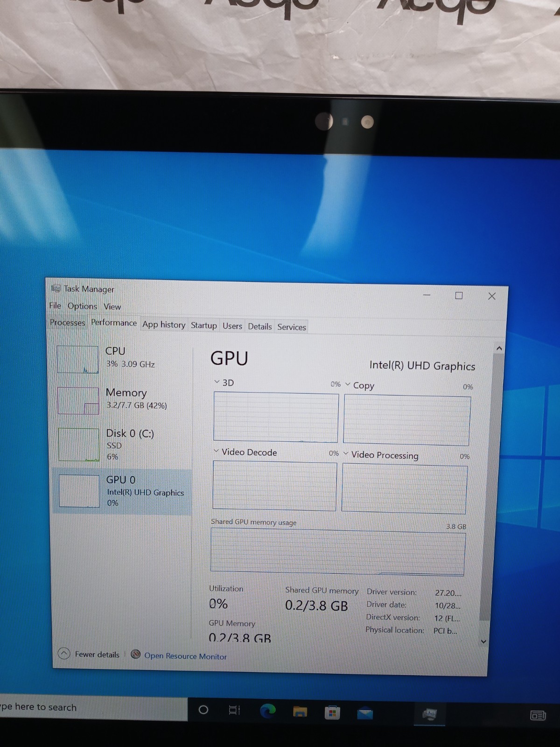
Task: Open the Details tab
Action: point(260,326)
